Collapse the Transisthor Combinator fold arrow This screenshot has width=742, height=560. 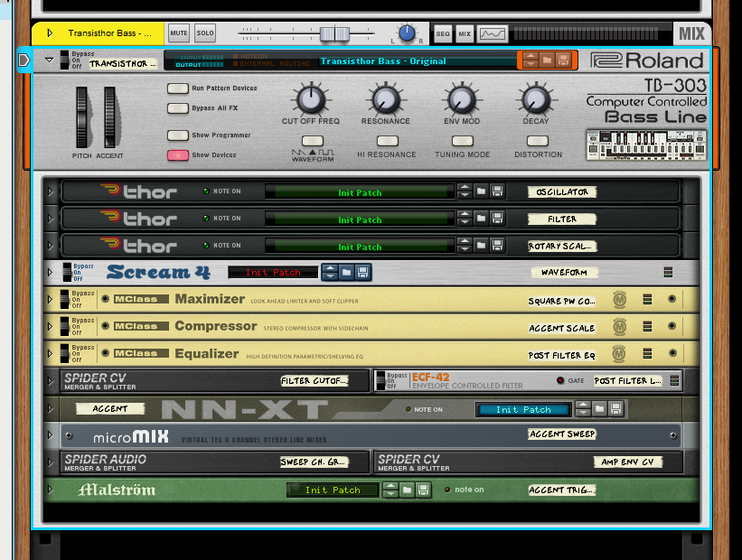pos(49,61)
